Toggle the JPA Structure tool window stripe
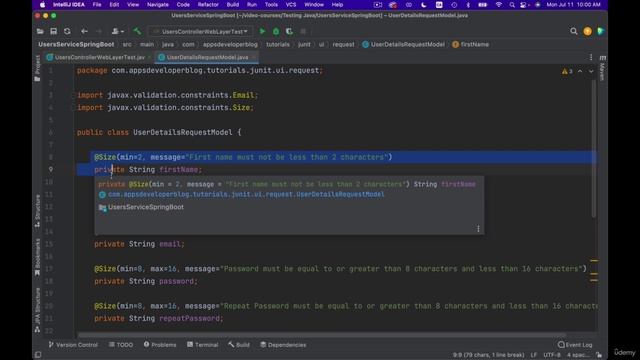The image size is (640, 360). pyautogui.click(x=38, y=310)
